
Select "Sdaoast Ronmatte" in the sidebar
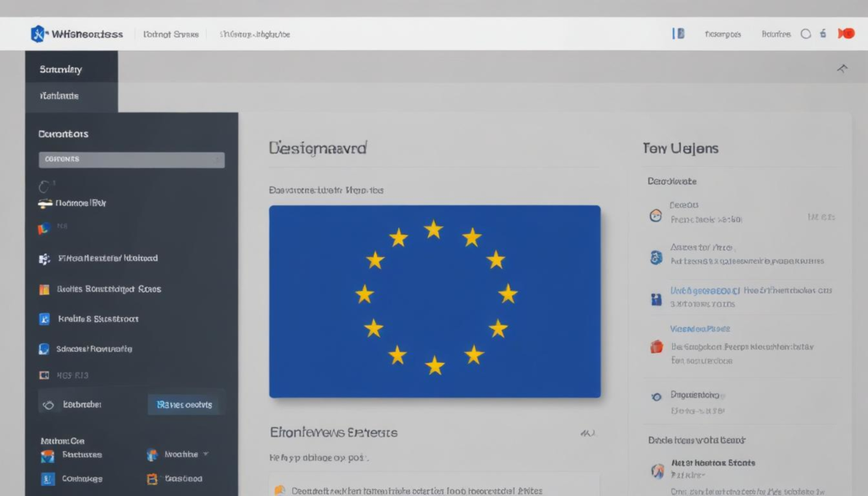pos(94,348)
